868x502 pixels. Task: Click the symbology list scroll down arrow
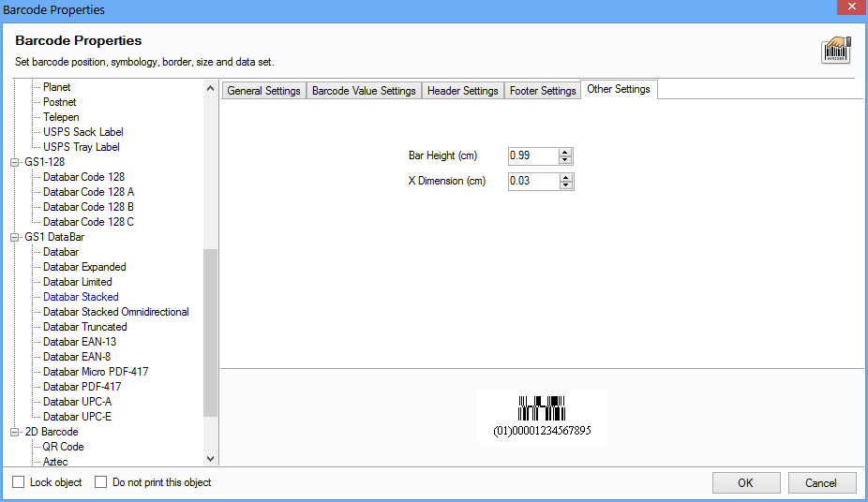[x=210, y=458]
